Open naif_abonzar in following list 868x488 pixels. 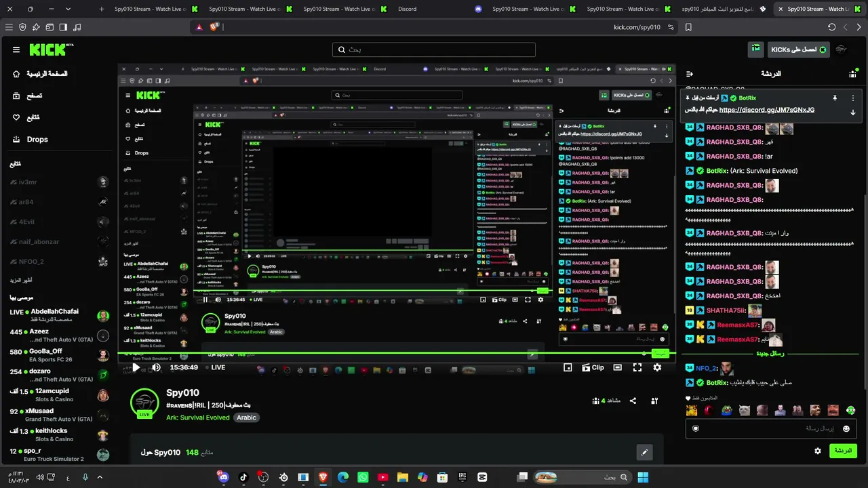[60, 241]
